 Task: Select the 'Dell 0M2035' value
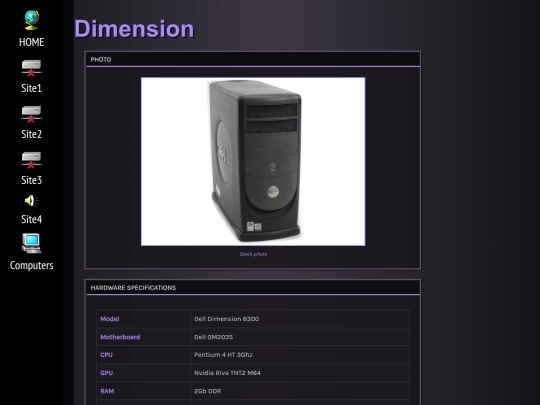[x=213, y=337]
